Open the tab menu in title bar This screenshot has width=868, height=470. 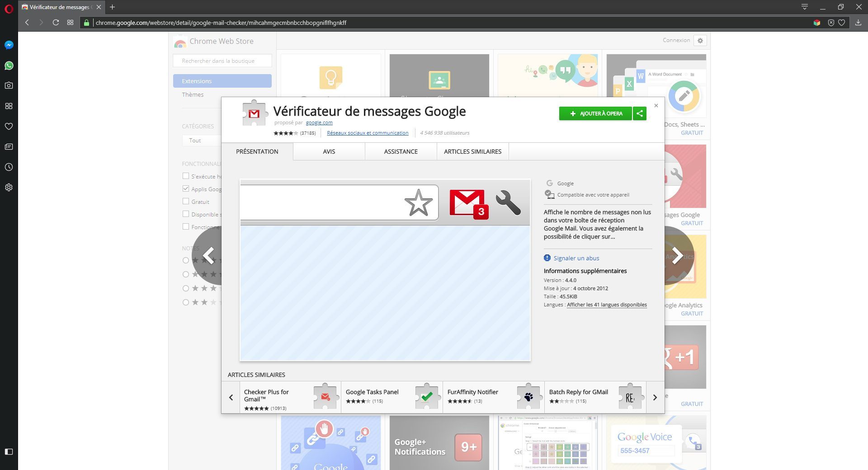tap(805, 7)
